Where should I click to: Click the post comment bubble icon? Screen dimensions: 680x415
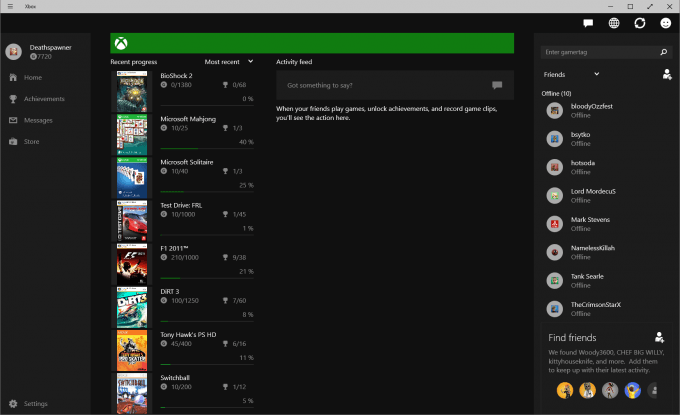pyautogui.click(x=497, y=85)
